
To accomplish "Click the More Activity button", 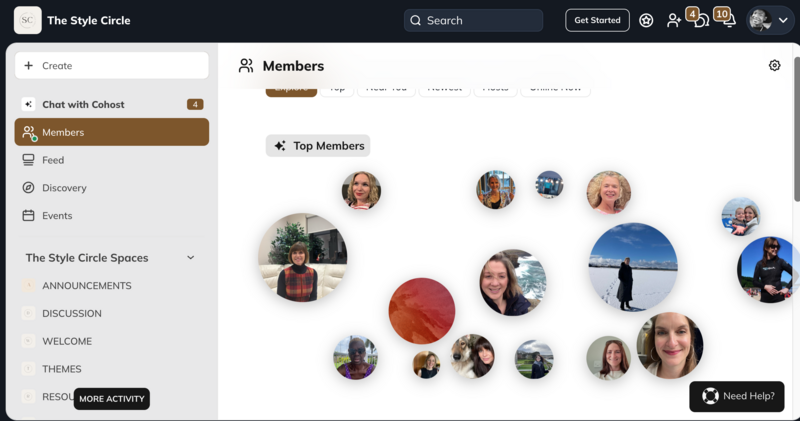I will tap(112, 398).
